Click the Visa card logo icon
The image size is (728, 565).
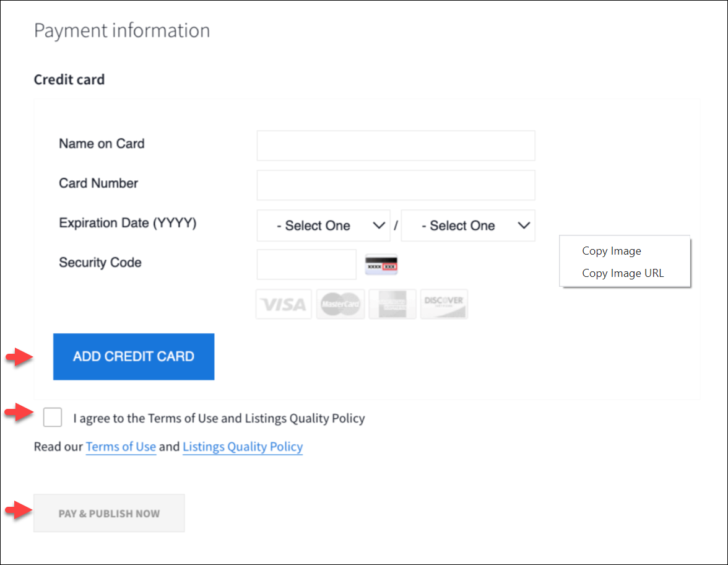click(x=284, y=304)
